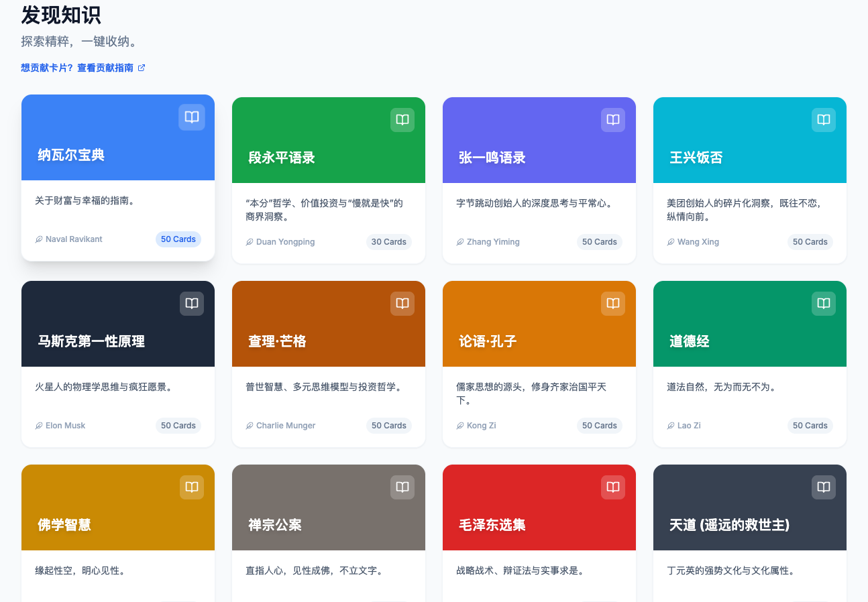The image size is (868, 602).
Task: Open the 论语·孔子 card title
Action: pos(488,341)
